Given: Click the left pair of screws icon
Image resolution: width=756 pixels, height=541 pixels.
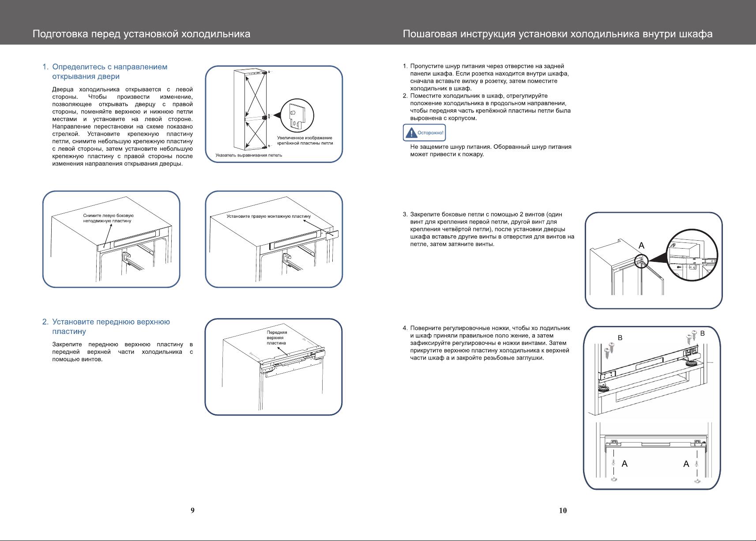Looking at the screenshot, I should pos(608,351).
